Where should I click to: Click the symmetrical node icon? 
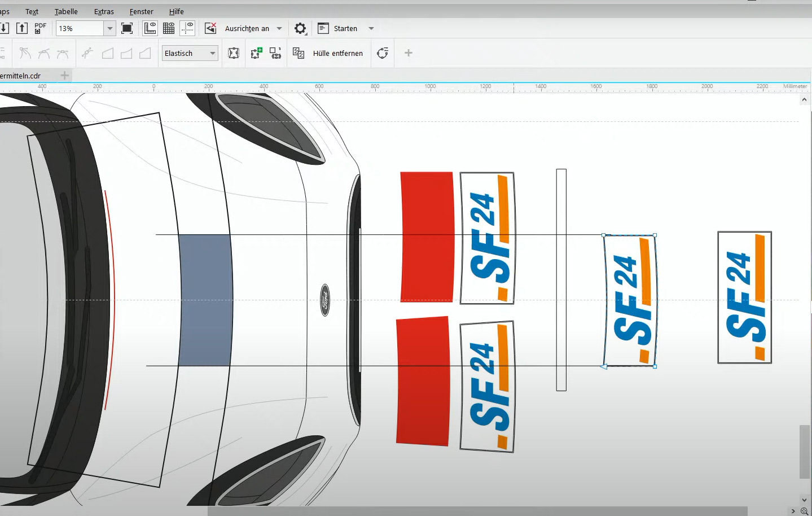coord(63,53)
